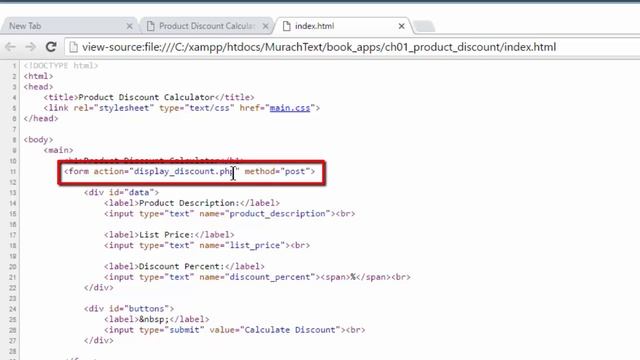640x360 pixels.
Task: Click the div id="data" line
Action: click(x=121, y=192)
